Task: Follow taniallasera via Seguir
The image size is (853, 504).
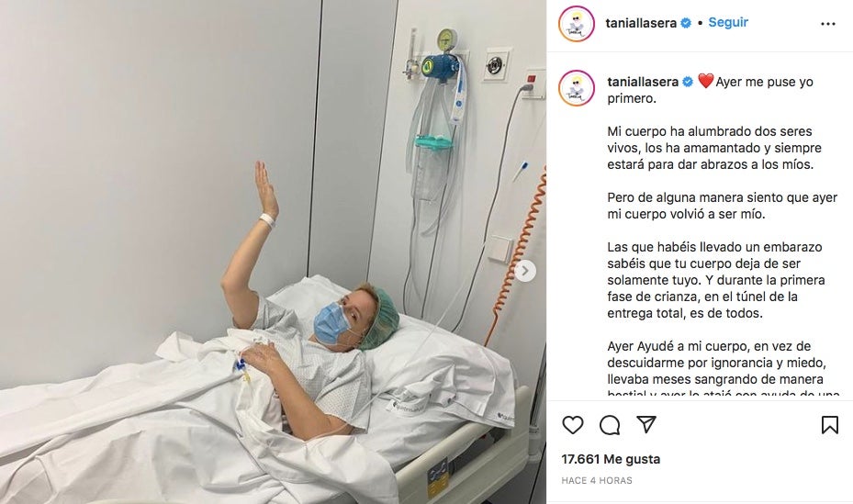Action: [728, 22]
